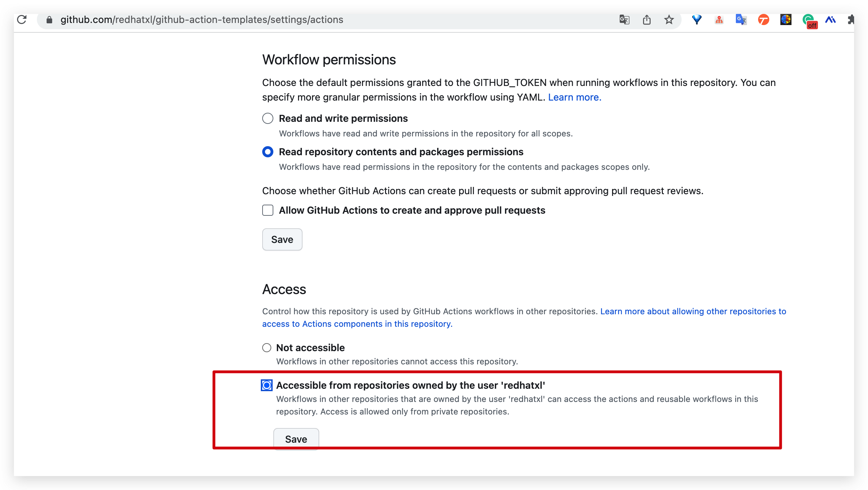Choose the Not accessible radio option
868x490 pixels.
[266, 348]
